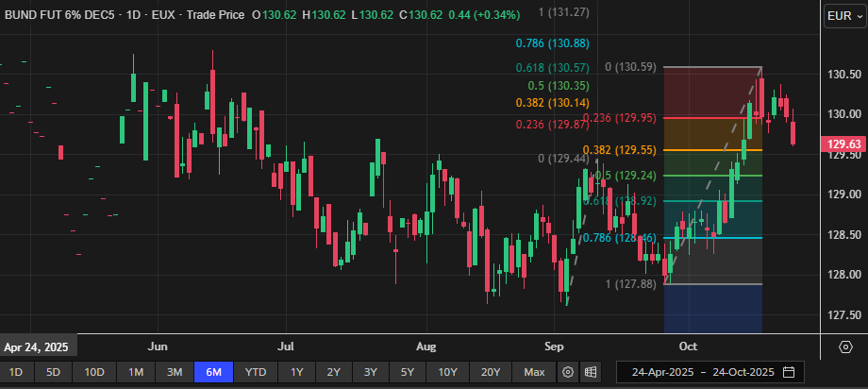This screenshot has height=389, width=868.
Task: Open the EUR currency dropdown
Action: click(x=841, y=16)
